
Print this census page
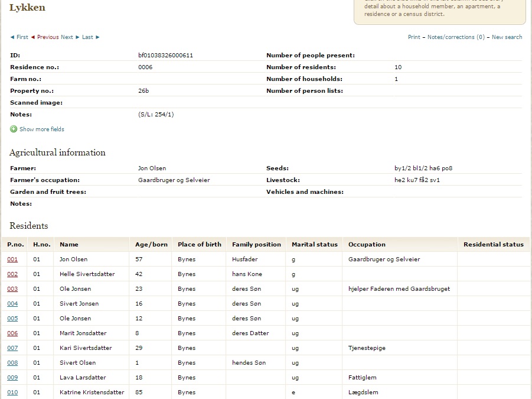click(414, 37)
